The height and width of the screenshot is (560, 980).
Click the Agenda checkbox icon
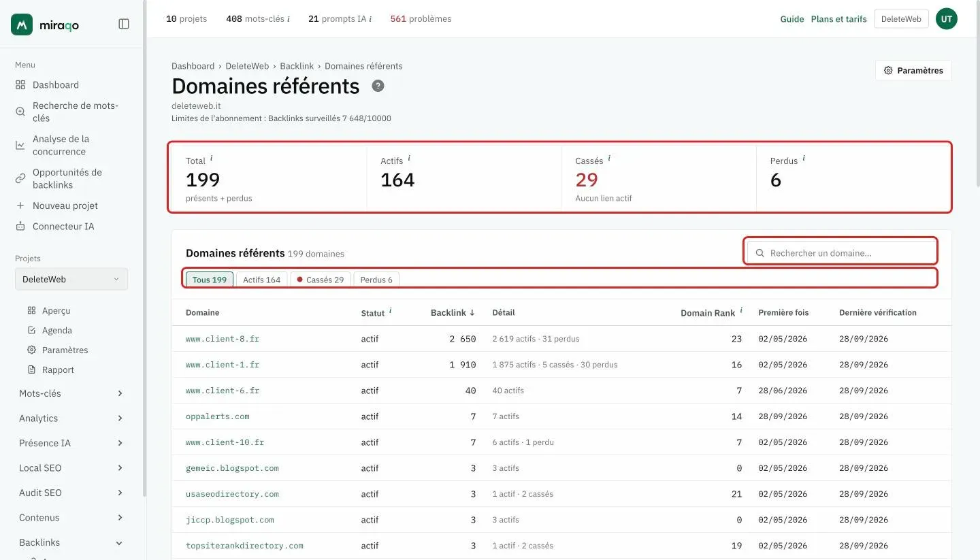click(31, 330)
